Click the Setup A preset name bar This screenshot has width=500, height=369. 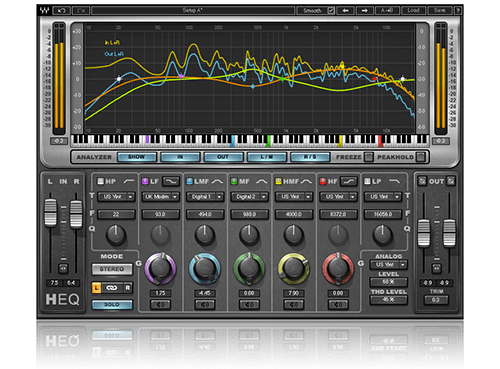[193, 11]
